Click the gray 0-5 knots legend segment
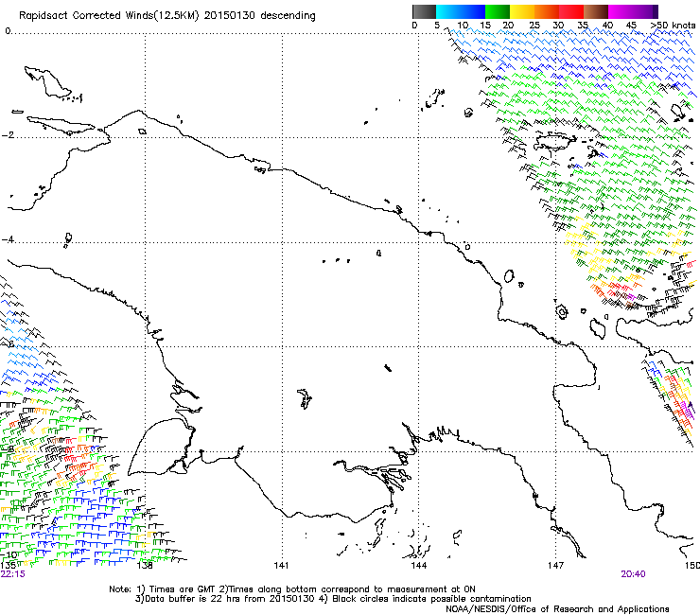700x615 pixels. coord(424,11)
